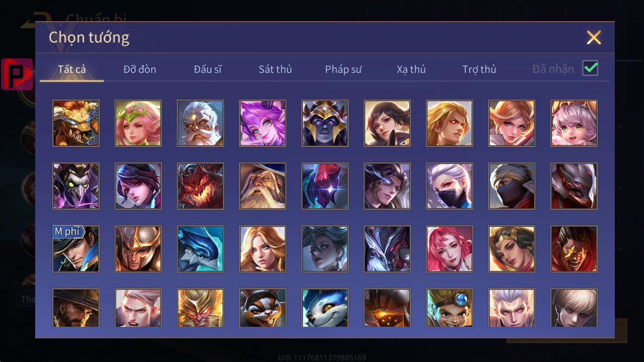The height and width of the screenshot is (362, 644).
Task: Select the free-trial hat-wearing hero
Action: [76, 249]
